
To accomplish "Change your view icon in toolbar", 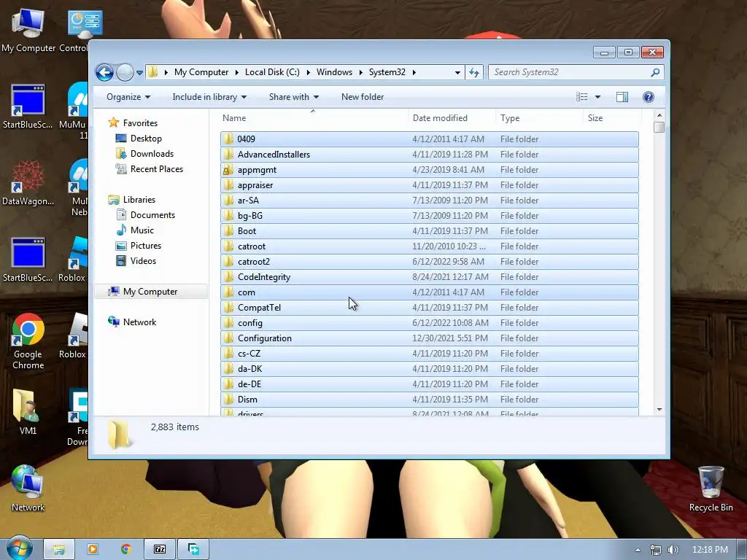I will (581, 97).
